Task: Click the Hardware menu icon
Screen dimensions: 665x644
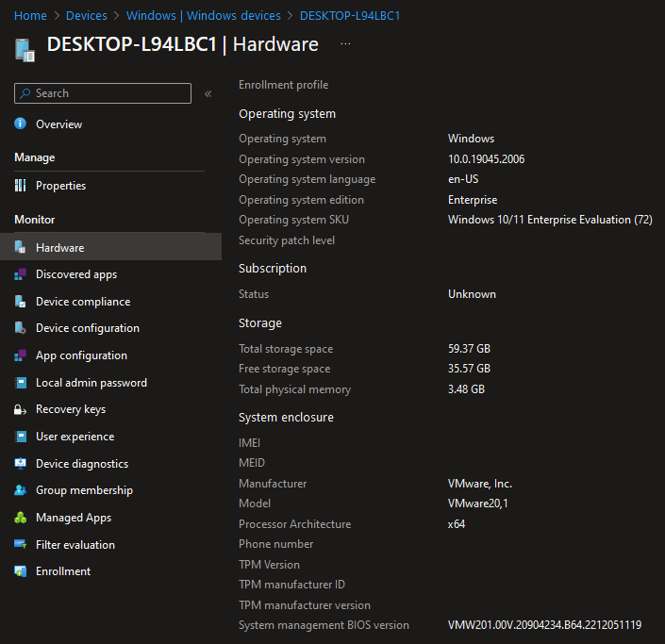Action: (21, 247)
